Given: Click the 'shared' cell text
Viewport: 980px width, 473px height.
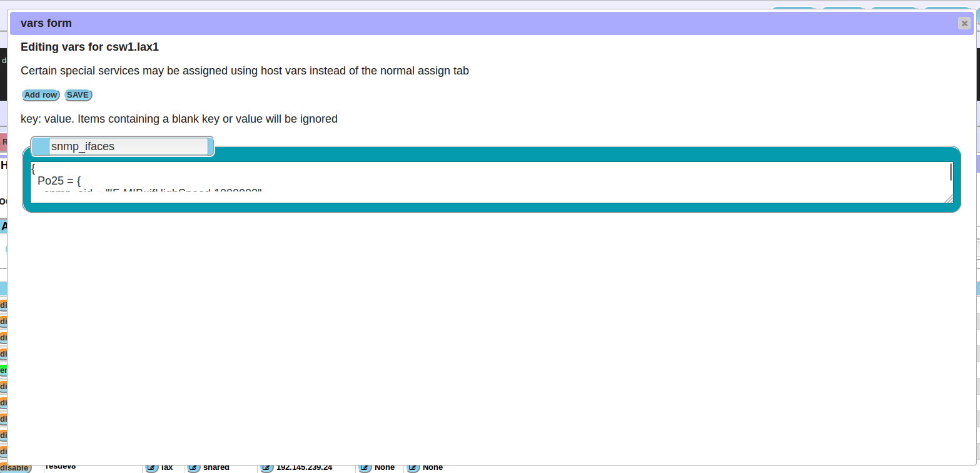Looking at the screenshot, I should (216, 467).
